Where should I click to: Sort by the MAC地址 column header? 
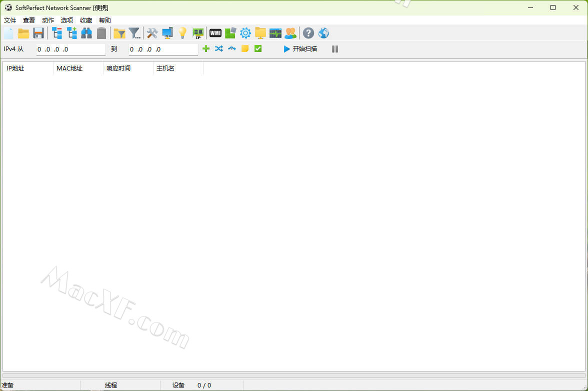[78, 68]
